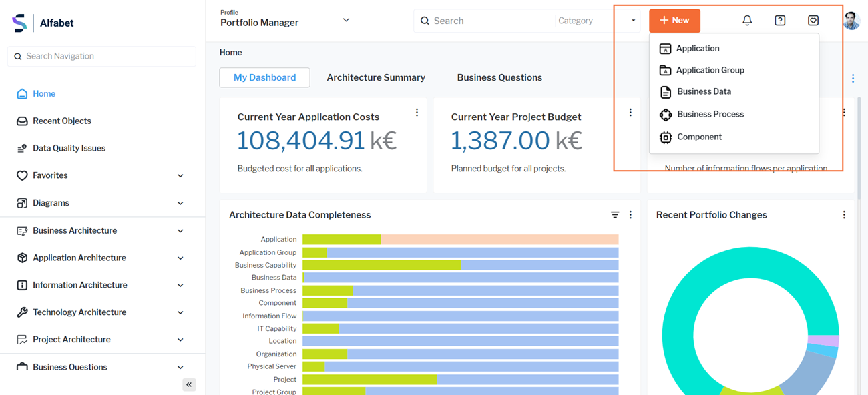Screen dimensions: 868x395
Task: Collapse the sidebar with double-chevron icon
Action: coord(189,384)
